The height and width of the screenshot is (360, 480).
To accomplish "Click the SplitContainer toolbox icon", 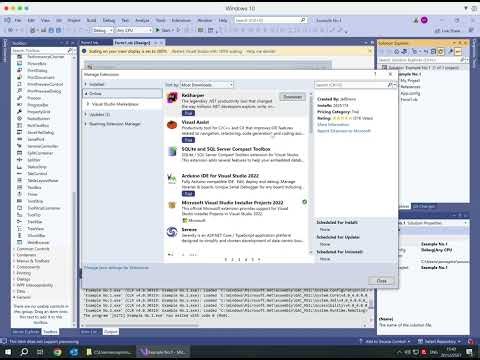I will 20,153.
